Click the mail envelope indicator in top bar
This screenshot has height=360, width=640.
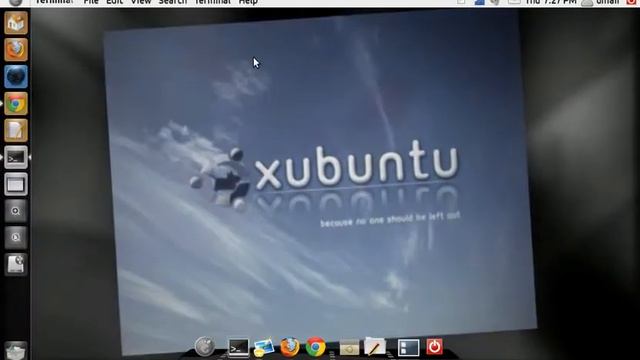pyautogui.click(x=513, y=2)
